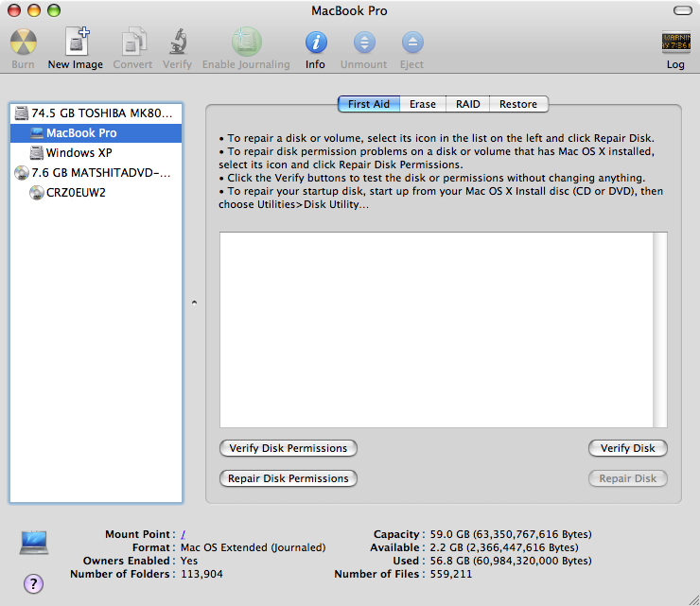This screenshot has height=606, width=700.
Task: Click the Verify microscope icon
Action: pyautogui.click(x=178, y=41)
